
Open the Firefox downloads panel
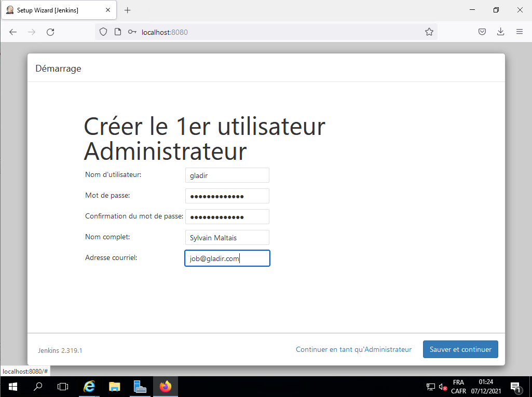500,32
